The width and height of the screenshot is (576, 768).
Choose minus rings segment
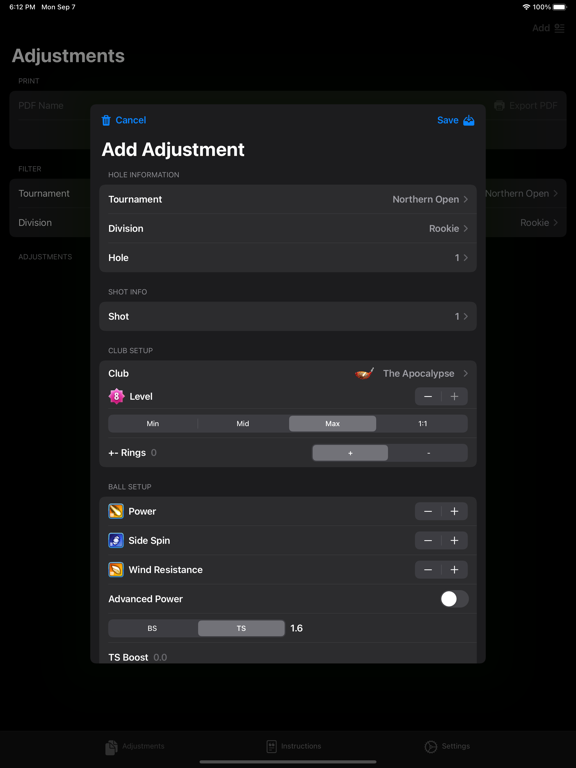[429, 453]
